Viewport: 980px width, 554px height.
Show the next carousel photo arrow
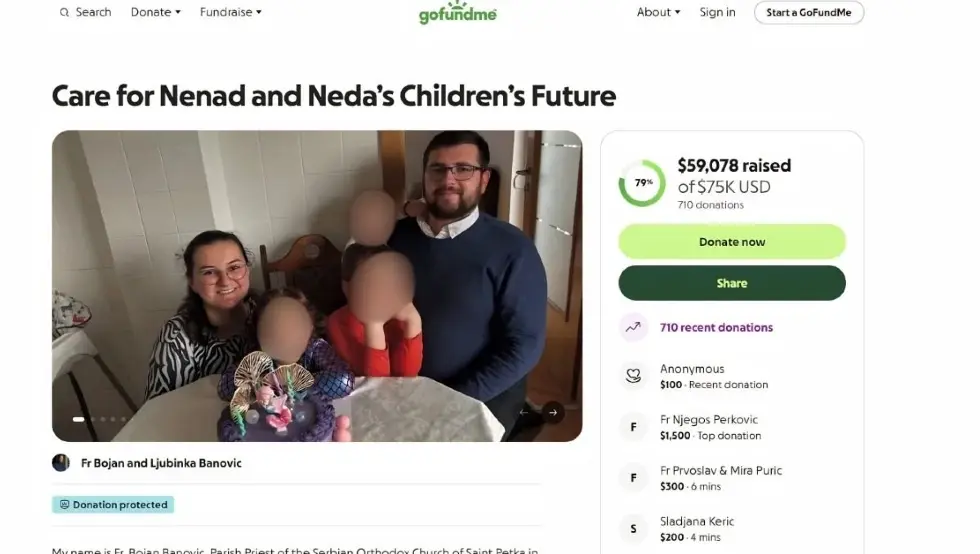click(x=552, y=411)
